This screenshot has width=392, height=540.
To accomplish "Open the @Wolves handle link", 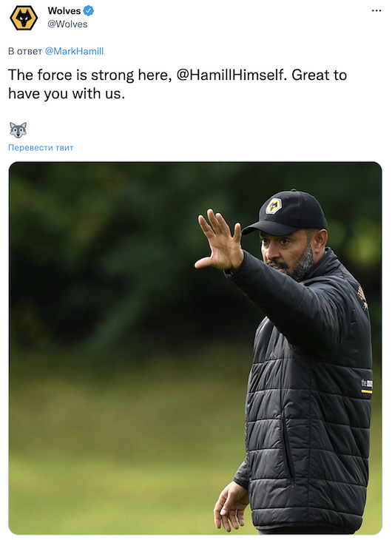I will point(67,24).
